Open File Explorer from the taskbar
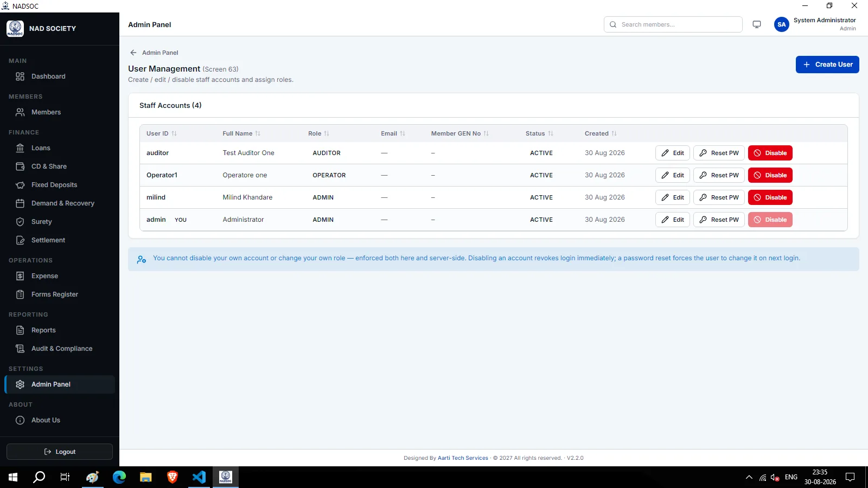Viewport: 868px width, 488px height. coord(146,477)
